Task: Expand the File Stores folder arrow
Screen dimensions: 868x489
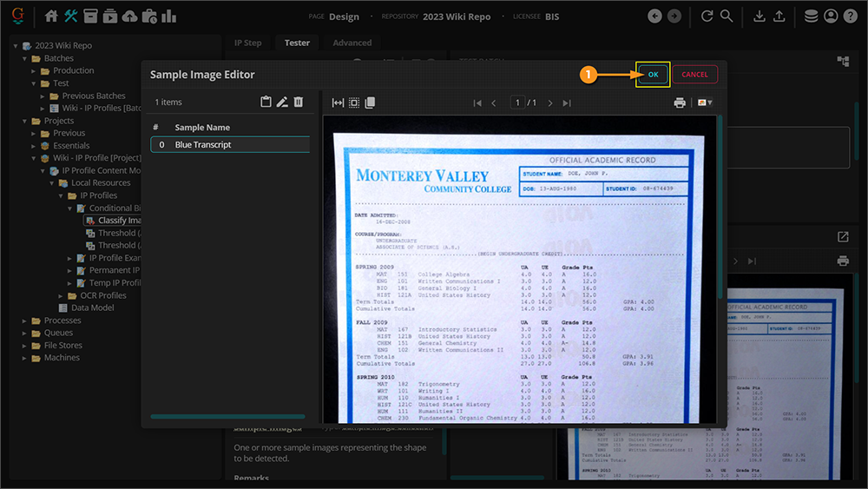Action: [x=24, y=346]
